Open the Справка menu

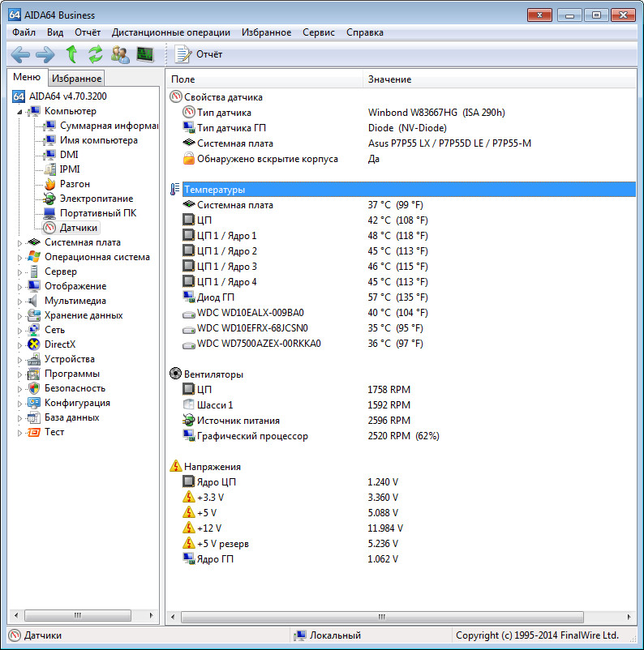(x=365, y=32)
